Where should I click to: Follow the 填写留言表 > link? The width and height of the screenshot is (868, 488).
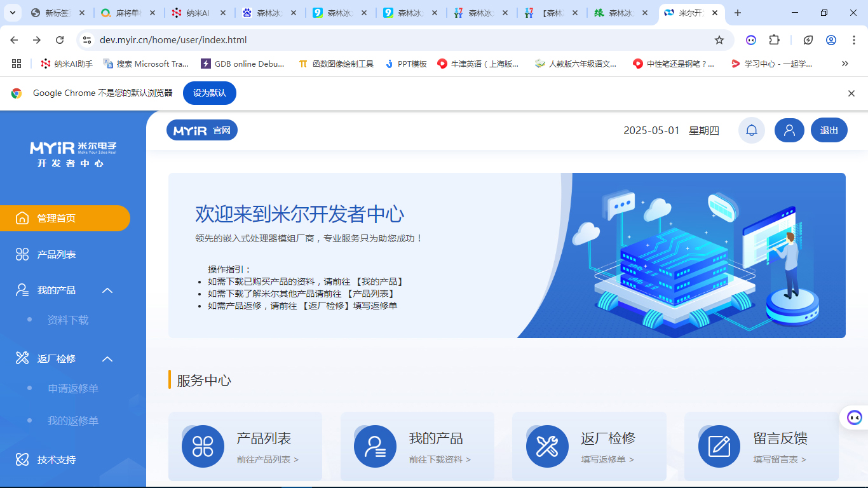[x=780, y=459]
